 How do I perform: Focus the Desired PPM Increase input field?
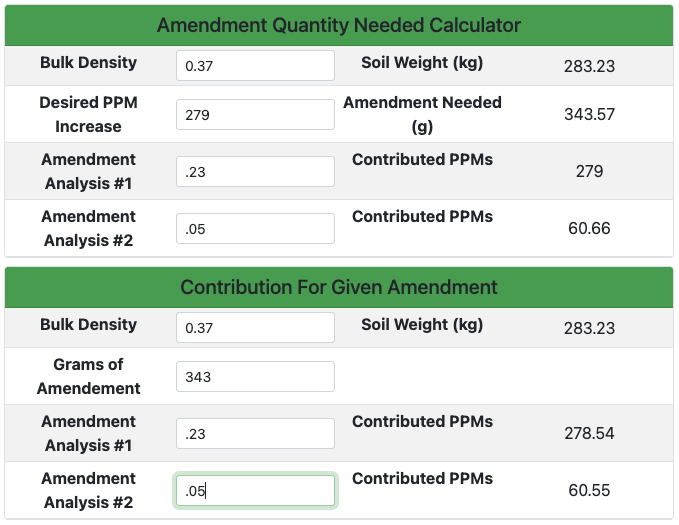[255, 114]
